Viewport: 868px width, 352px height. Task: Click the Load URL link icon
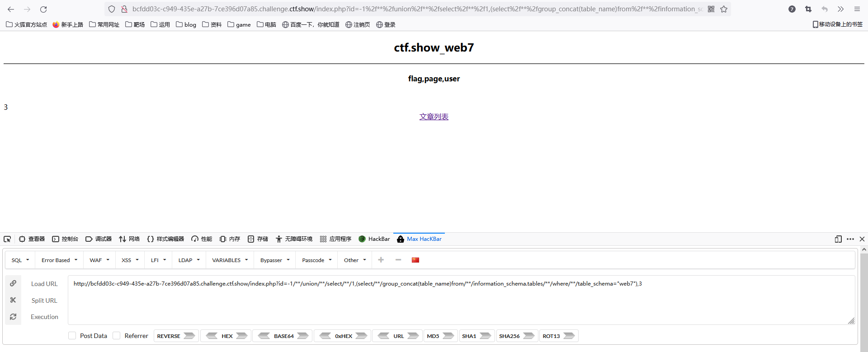point(13,283)
